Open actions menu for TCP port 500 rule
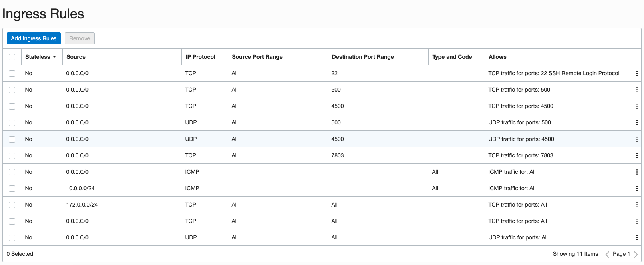This screenshot has height=265, width=644. pos(637,90)
